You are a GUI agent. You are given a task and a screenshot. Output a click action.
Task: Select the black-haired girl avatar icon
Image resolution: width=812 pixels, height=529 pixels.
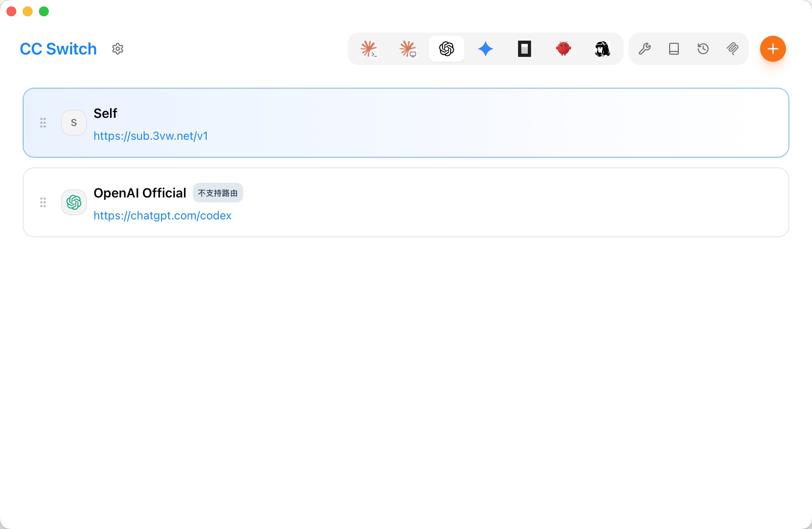tap(603, 49)
